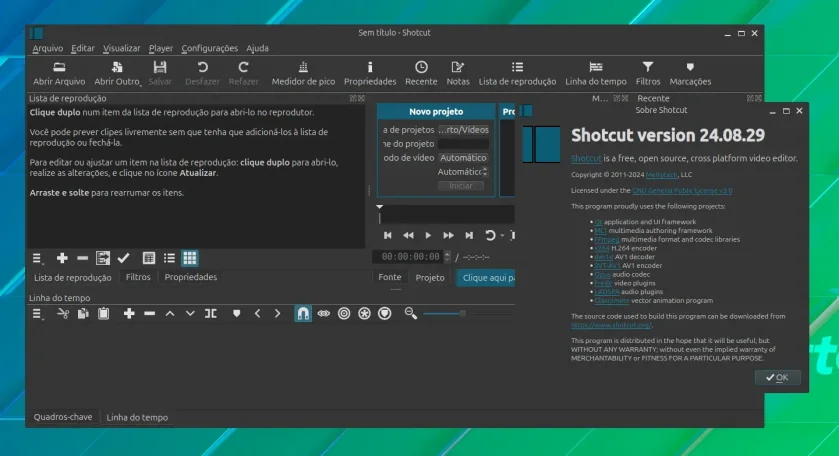The image size is (840, 456).
Task: Switch playlist to details view
Action: click(x=149, y=258)
